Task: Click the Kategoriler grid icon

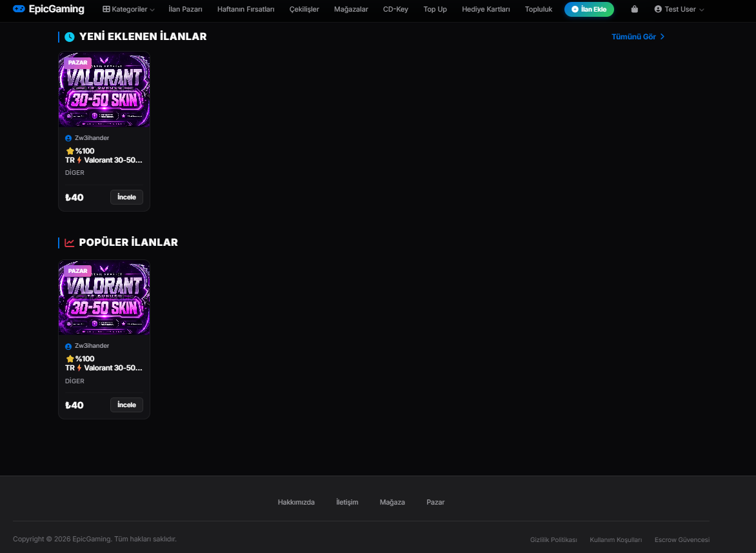Action: point(106,9)
